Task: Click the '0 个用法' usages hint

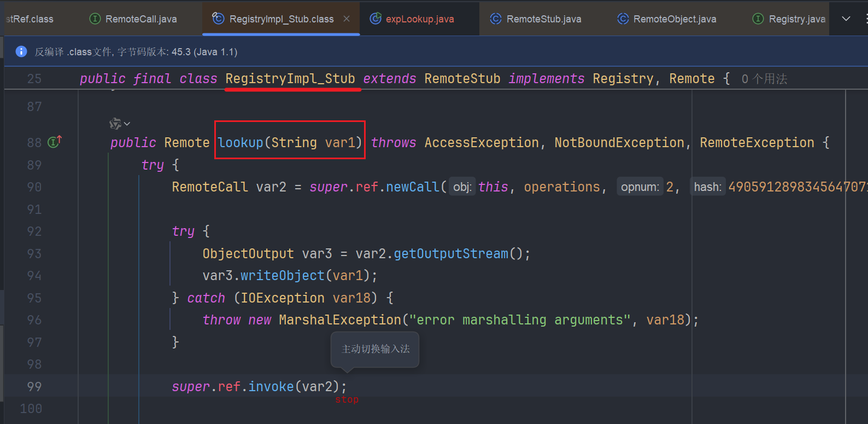Action: coord(764,79)
